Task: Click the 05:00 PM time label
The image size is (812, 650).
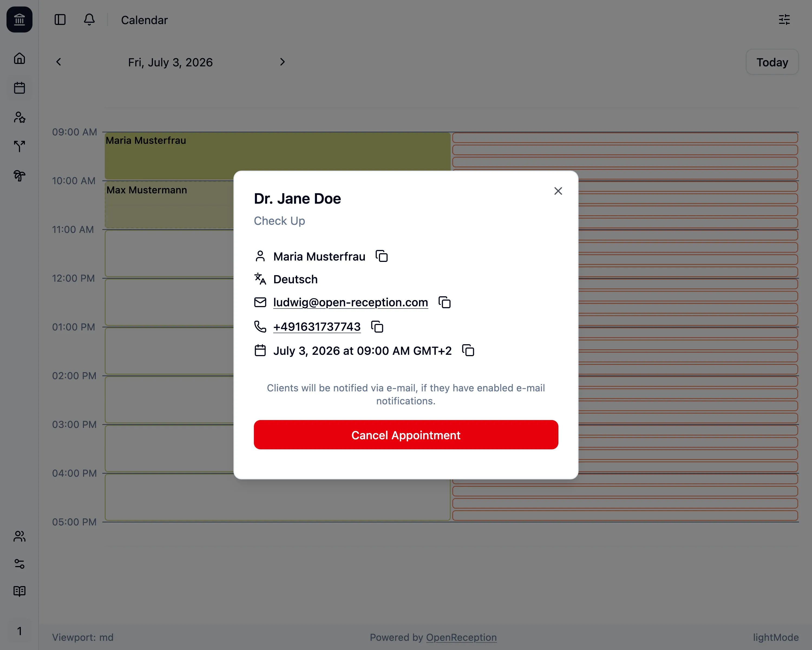Action: click(x=74, y=522)
